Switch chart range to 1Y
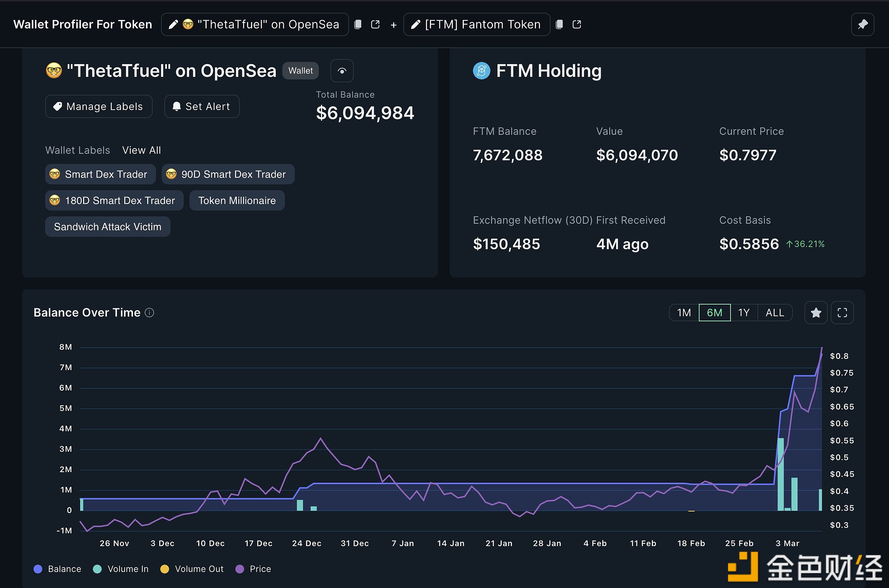 point(744,312)
